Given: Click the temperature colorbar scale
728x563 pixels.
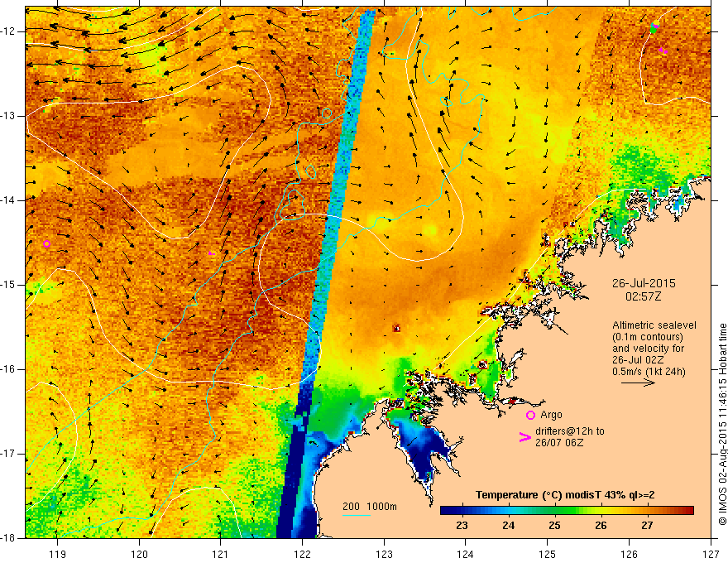Looking at the screenshot, I should [567, 511].
